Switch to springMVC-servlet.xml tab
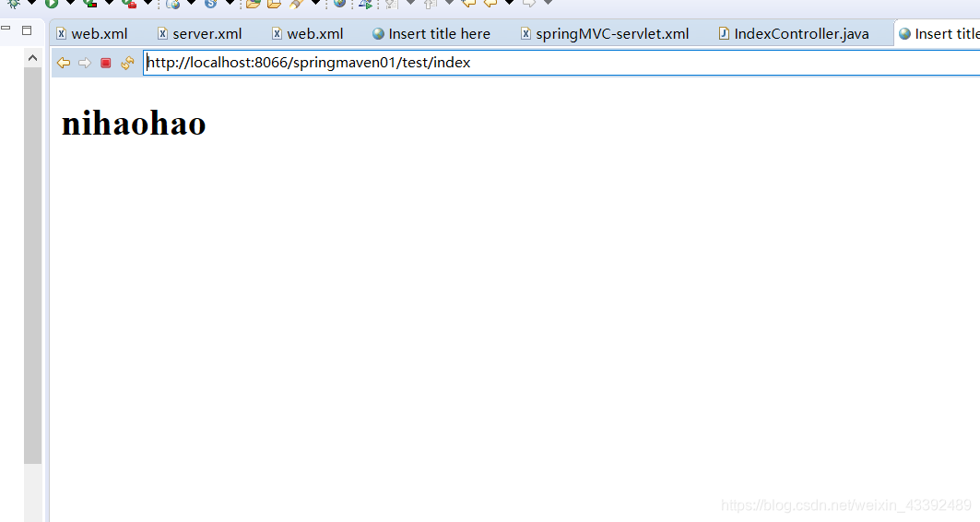Image resolution: width=980 pixels, height=522 pixels. coord(605,34)
